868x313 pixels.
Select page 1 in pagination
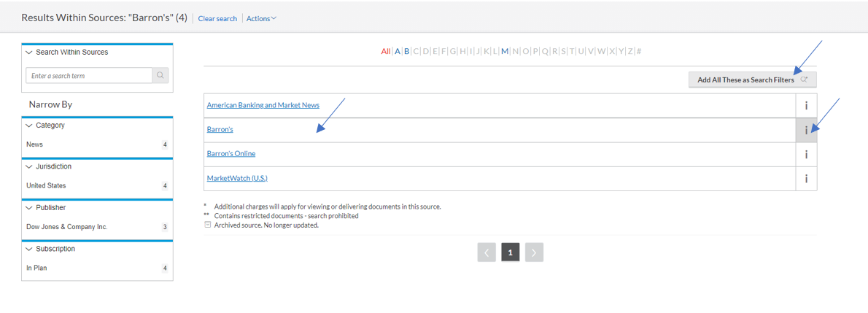tap(511, 252)
